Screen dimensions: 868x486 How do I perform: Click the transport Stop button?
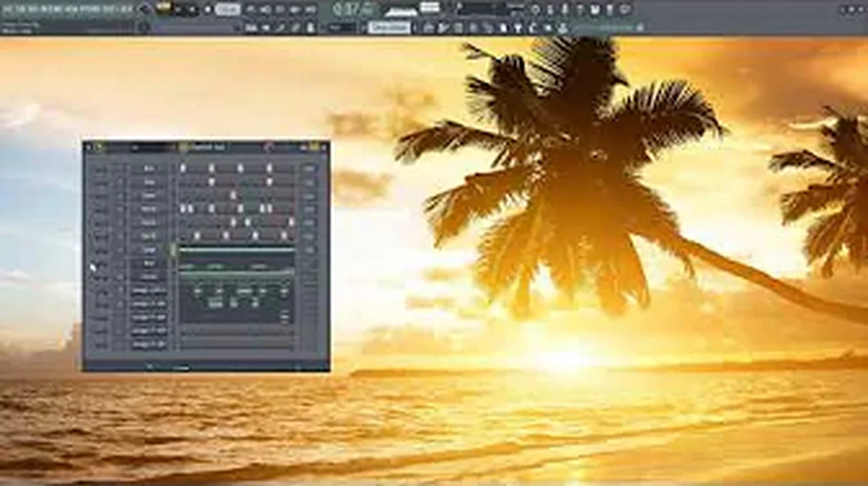click(x=193, y=10)
